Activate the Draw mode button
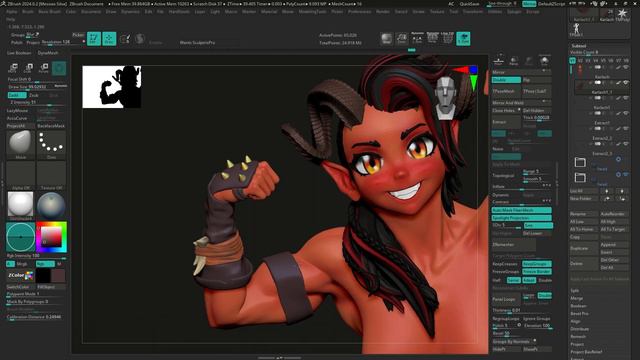Image resolution: width=640 pixels, height=360 pixels. point(109,39)
